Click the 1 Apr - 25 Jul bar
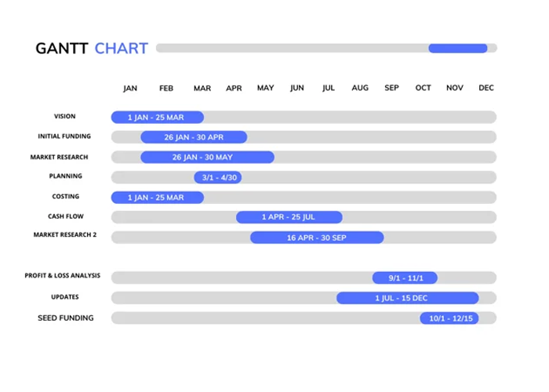549x392 pixels. 289,217
